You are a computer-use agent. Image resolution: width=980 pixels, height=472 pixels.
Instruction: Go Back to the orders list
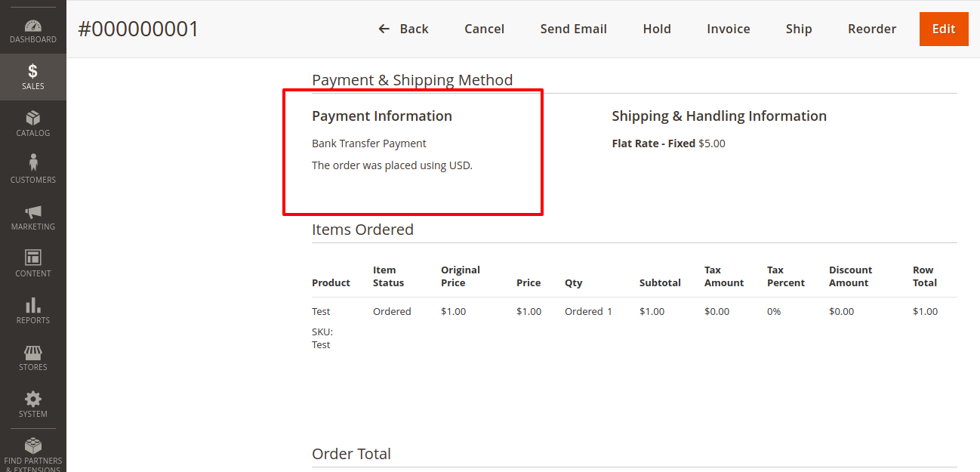(x=404, y=29)
